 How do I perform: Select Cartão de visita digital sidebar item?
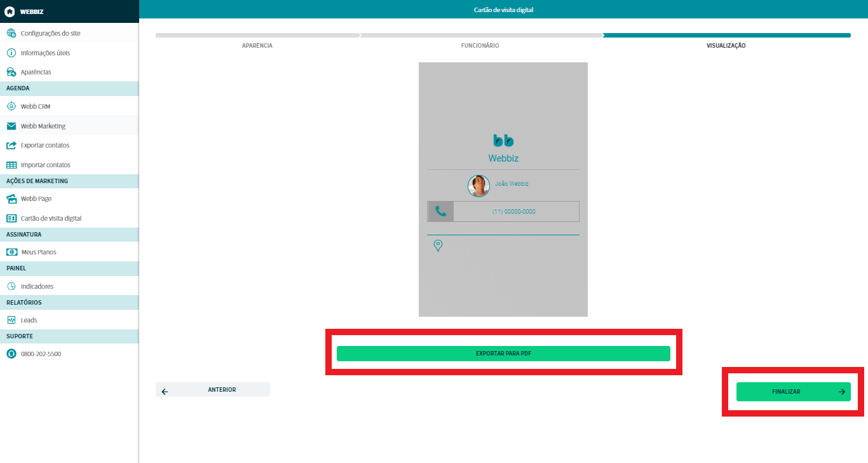pyautogui.click(x=51, y=218)
